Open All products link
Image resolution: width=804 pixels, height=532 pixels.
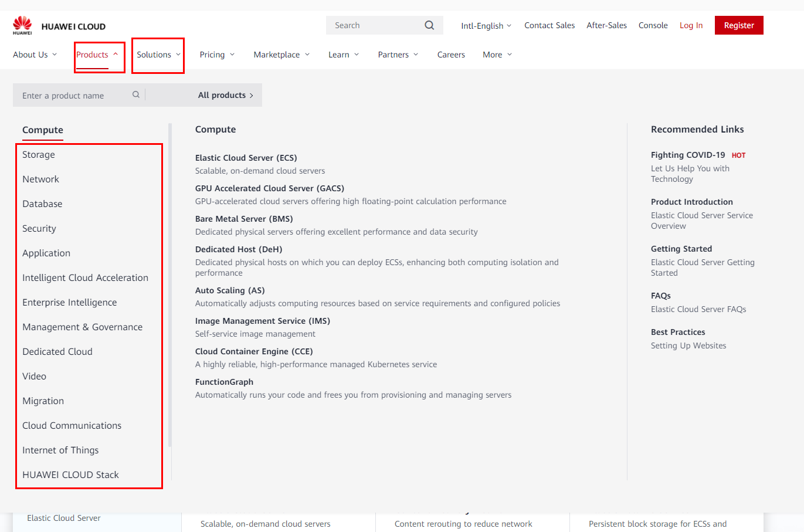click(226, 95)
